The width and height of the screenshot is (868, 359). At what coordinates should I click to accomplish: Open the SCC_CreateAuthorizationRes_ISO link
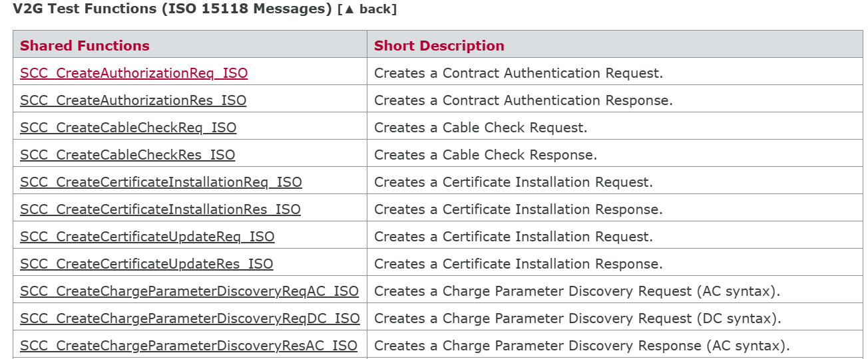(133, 100)
